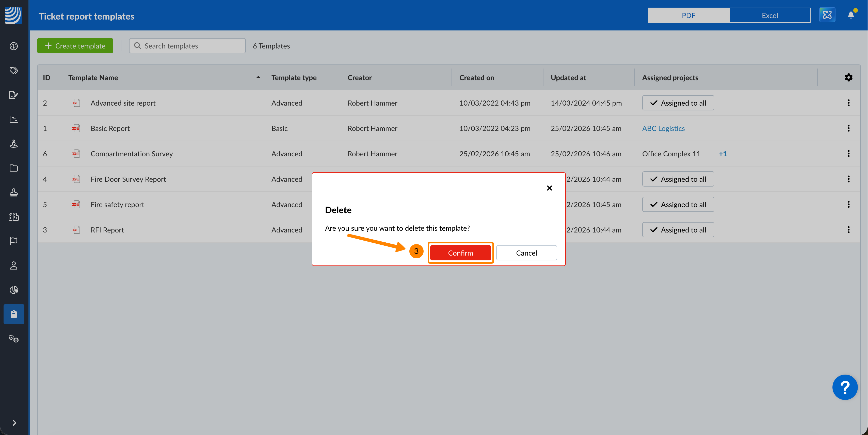Image resolution: width=868 pixels, height=435 pixels.
Task: Expand the sidebar with bottom chevron
Action: click(14, 423)
